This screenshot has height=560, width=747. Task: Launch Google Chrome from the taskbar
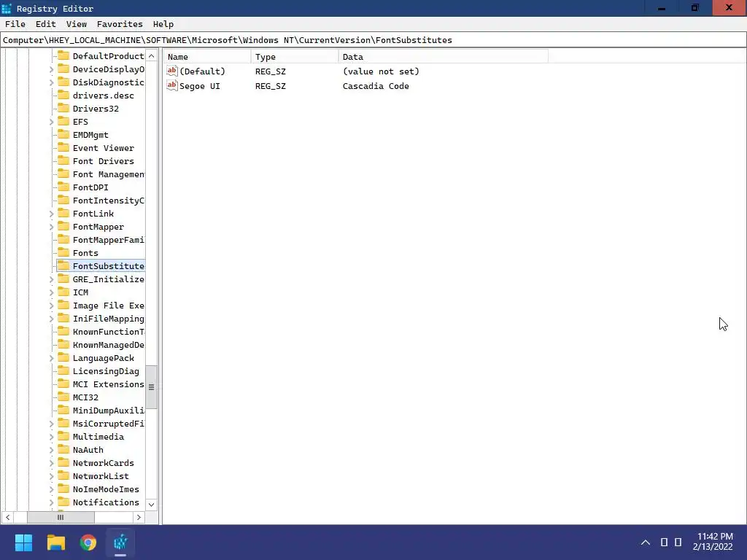[x=88, y=542]
